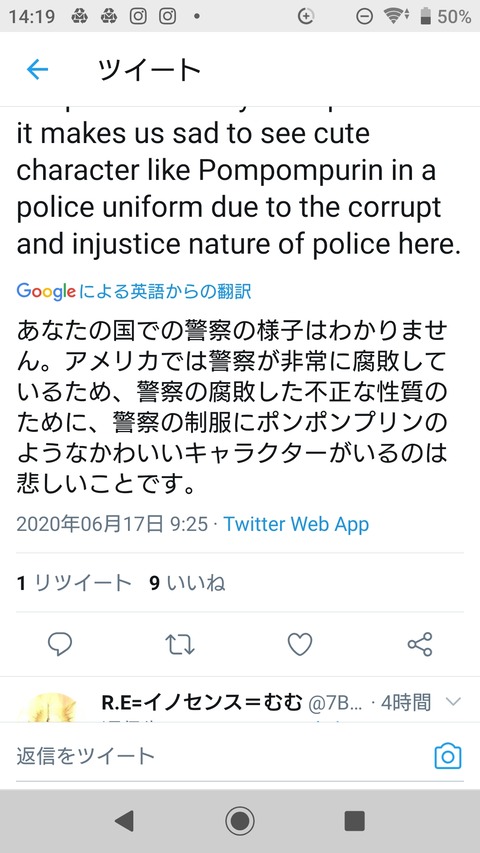Open the reply speech bubble icon

click(60, 645)
